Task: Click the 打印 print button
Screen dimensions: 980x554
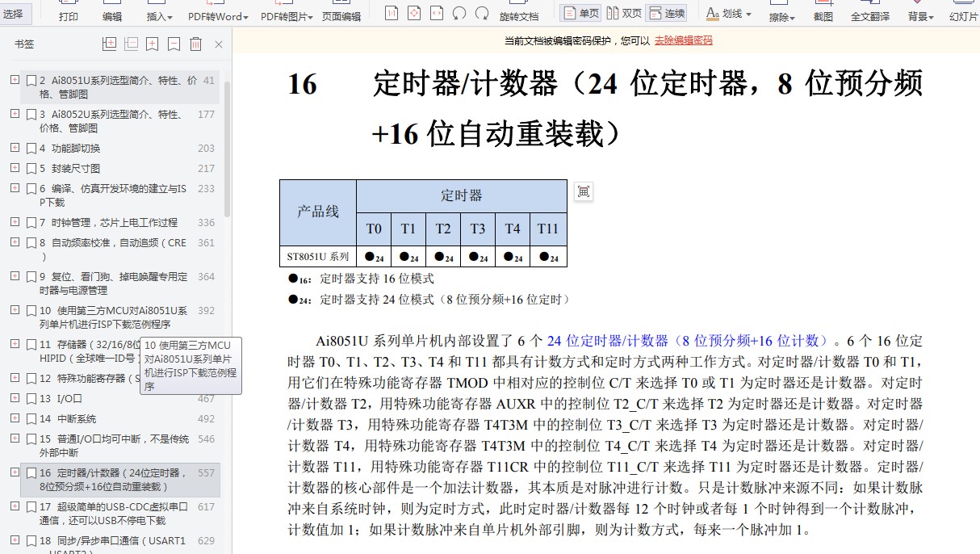Action: point(69,16)
